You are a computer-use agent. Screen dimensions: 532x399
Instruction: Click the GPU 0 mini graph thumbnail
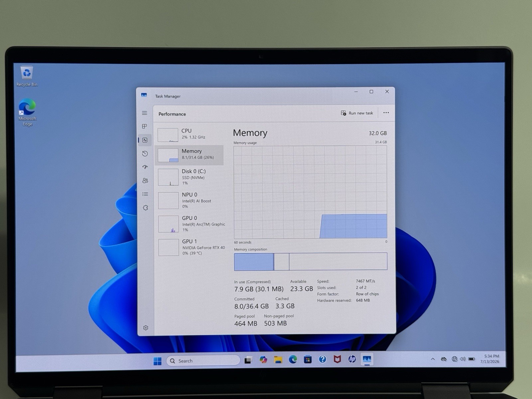pos(169,224)
